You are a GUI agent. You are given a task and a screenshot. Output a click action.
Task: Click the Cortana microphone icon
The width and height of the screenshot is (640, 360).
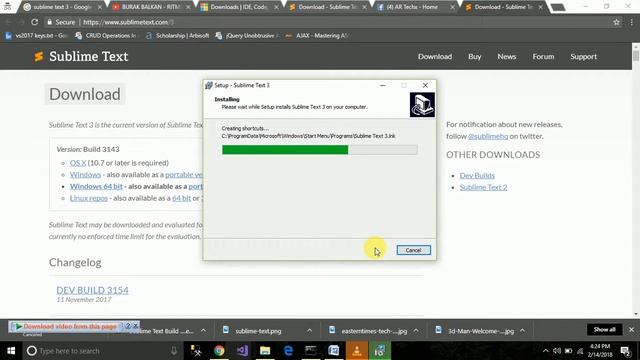(174, 351)
